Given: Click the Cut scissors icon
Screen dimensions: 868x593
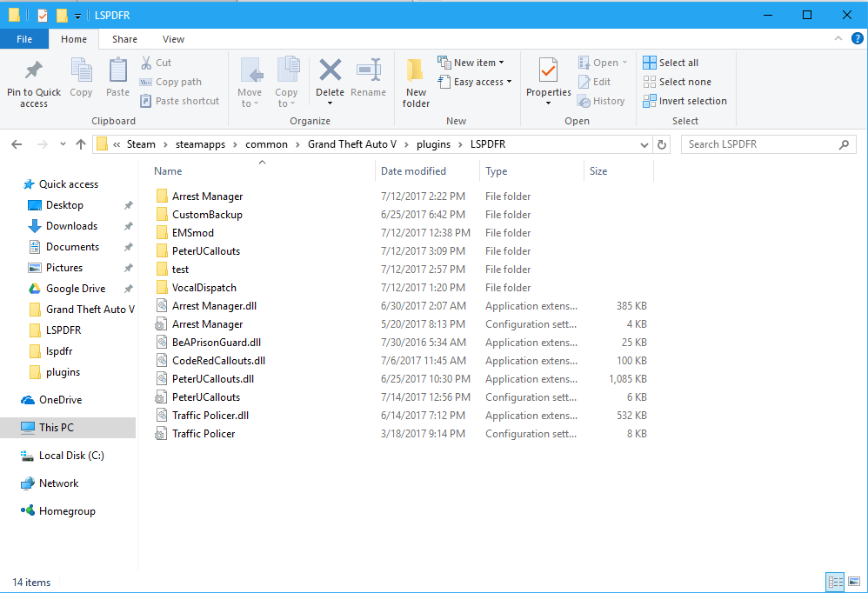Looking at the screenshot, I should 146,63.
